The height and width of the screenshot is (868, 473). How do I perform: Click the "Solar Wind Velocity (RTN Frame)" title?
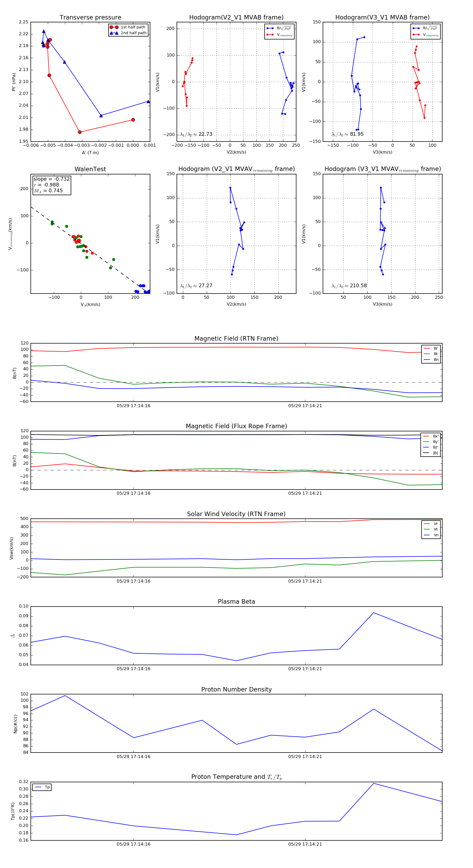pyautogui.click(x=236, y=514)
